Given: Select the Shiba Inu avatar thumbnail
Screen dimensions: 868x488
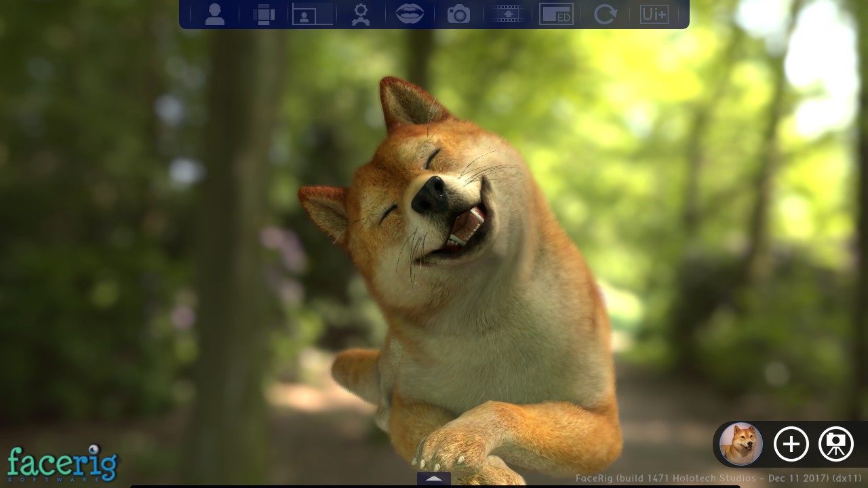Looking at the screenshot, I should pos(741,444).
